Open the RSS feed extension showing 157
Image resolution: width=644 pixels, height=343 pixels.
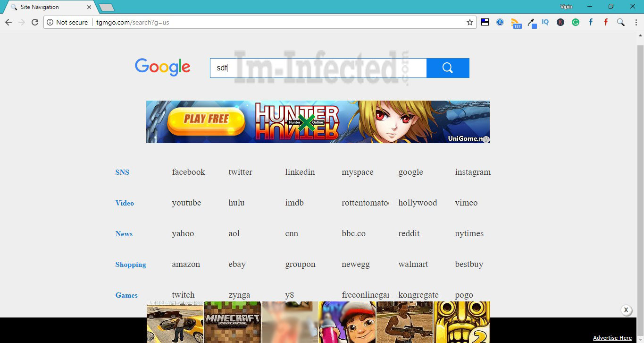point(515,22)
